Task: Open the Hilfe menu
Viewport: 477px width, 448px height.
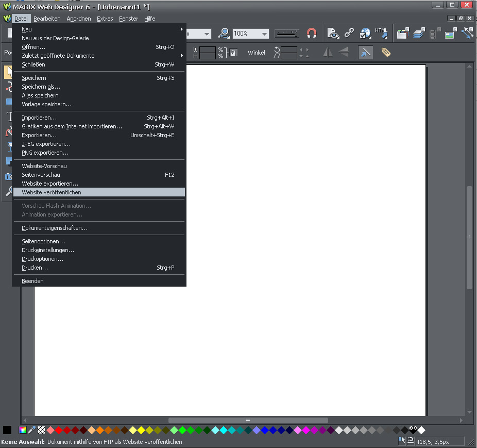Action: pos(150,19)
